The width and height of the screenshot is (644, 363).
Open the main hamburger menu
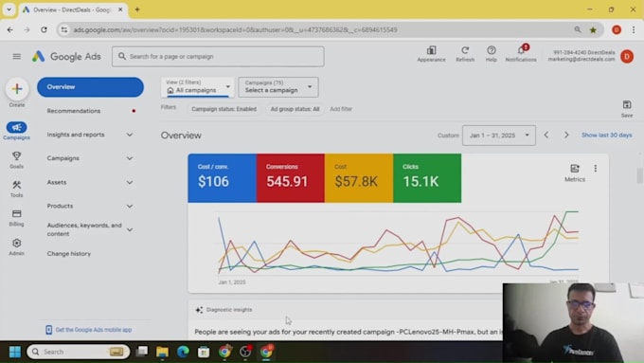pos(16,56)
